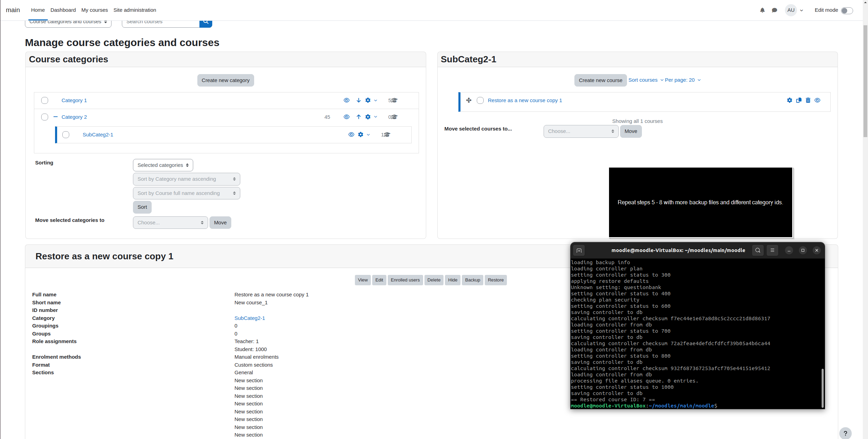868x439 pixels.
Task: Open notifications bell icon
Action: coord(762,10)
